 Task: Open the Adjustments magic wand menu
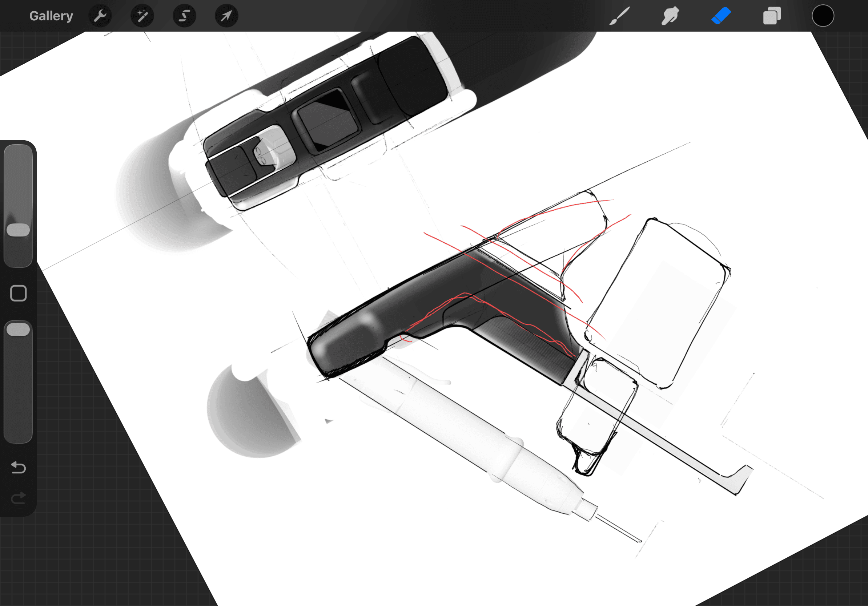pyautogui.click(x=142, y=16)
